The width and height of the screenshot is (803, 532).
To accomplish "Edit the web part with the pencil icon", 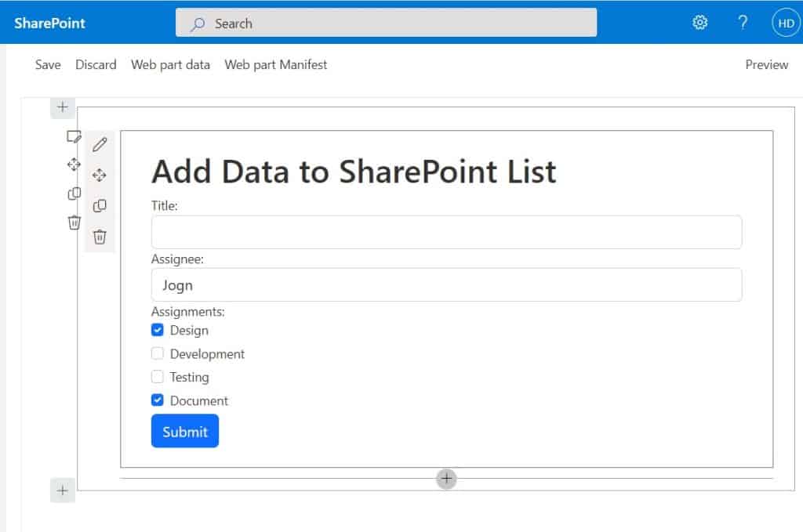I will [100, 145].
